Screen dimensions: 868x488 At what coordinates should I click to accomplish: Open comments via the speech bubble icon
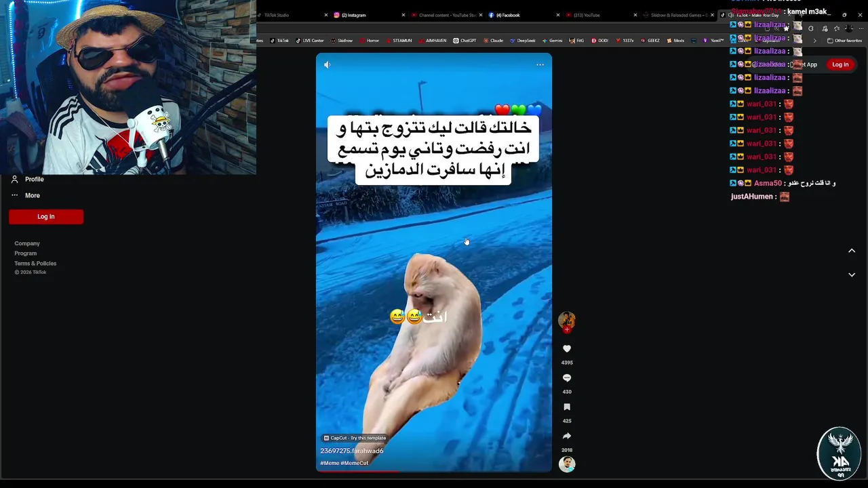click(x=567, y=378)
